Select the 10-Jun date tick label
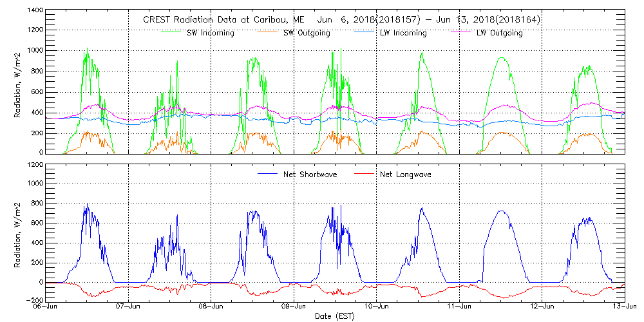The image size is (644, 322). [376, 307]
